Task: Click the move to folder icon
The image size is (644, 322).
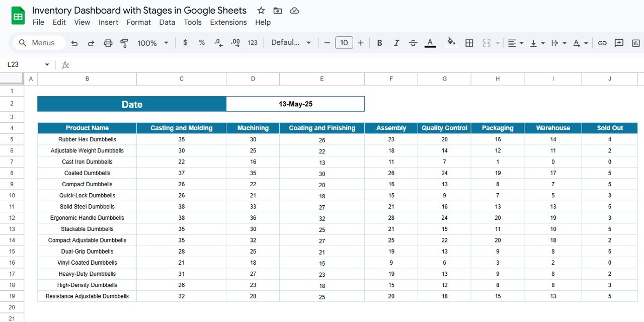Action: [278, 11]
